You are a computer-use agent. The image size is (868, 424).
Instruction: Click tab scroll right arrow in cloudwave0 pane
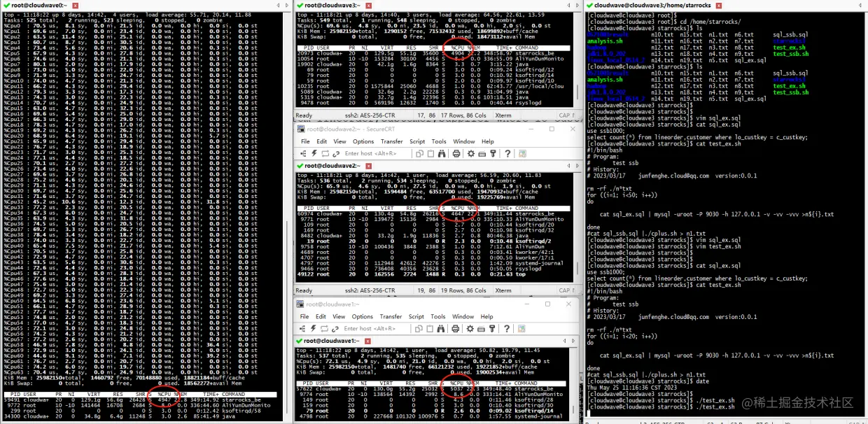287,5
